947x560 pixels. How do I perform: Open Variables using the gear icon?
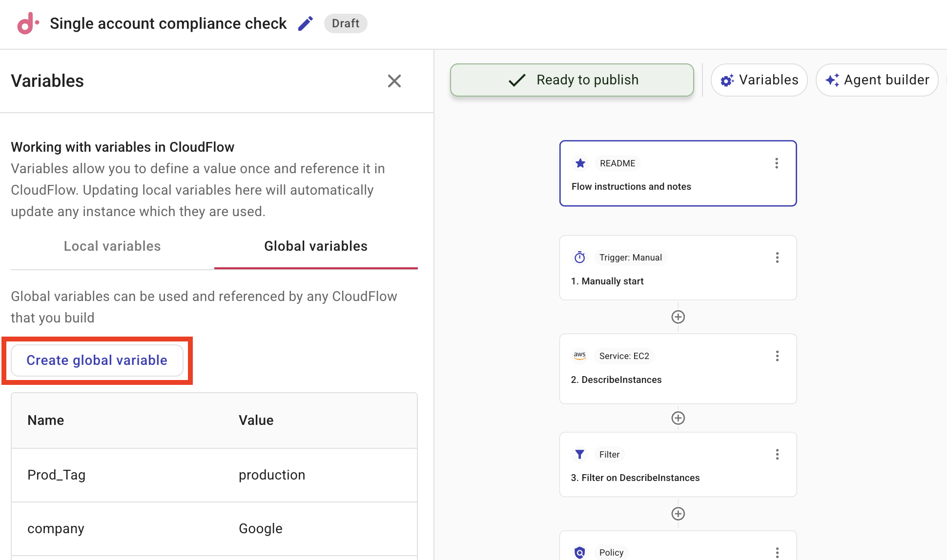pyautogui.click(x=727, y=80)
